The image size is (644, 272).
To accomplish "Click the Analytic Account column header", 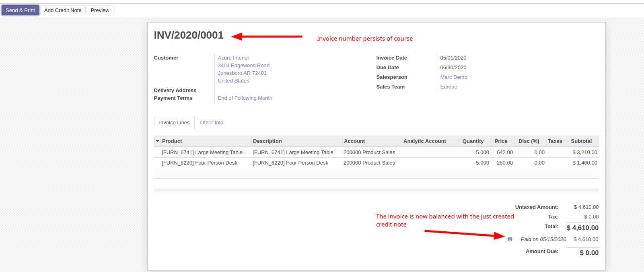I will [x=424, y=141].
